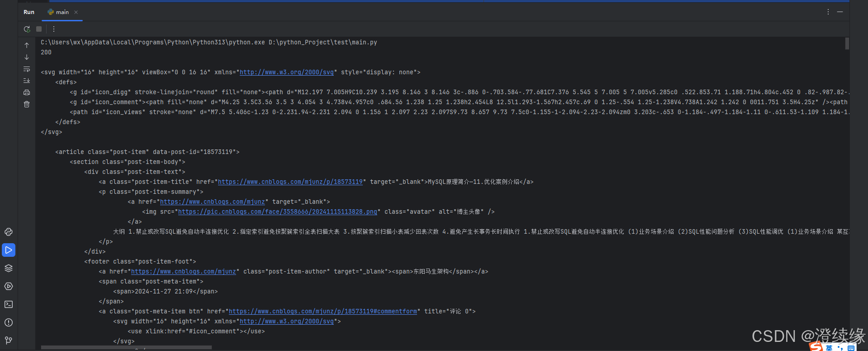The width and height of the screenshot is (868, 351).
Task: Click the xlink:href icon_comment use line
Action: point(196,331)
